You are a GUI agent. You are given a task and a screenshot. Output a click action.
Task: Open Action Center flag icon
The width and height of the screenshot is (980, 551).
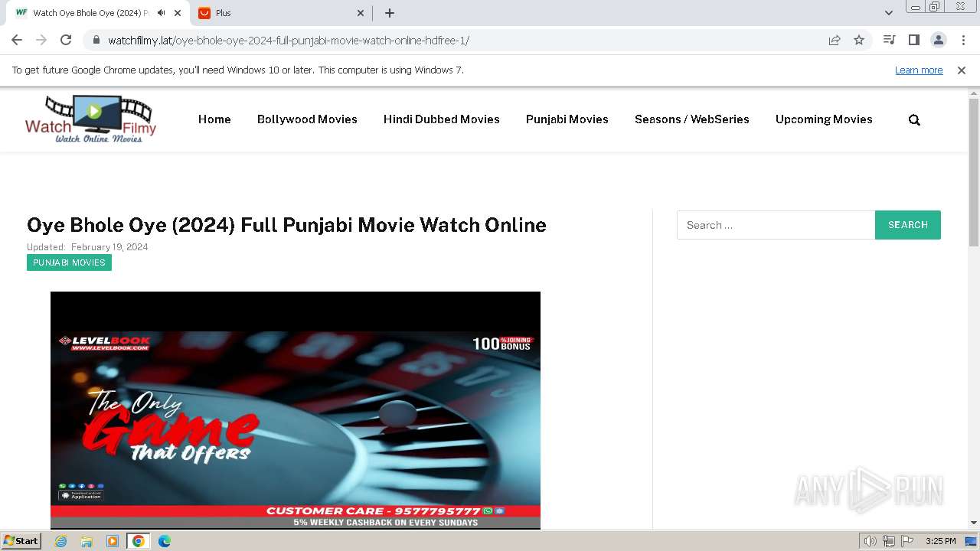[907, 541]
